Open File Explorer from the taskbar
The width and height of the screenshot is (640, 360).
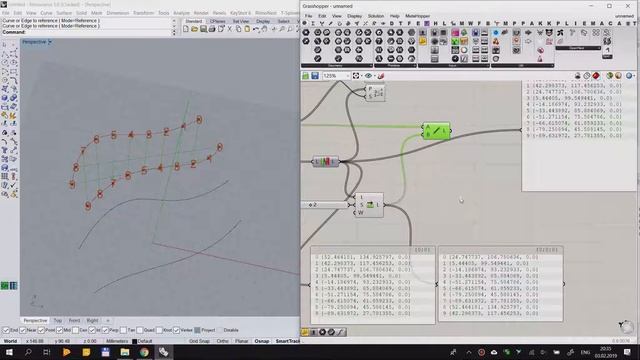125,352
